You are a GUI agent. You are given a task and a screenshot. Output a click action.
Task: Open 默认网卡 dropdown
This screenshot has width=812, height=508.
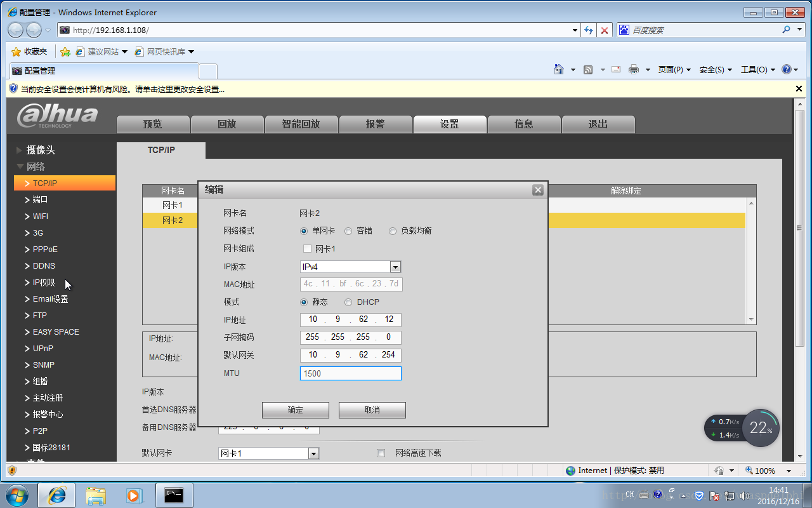(x=313, y=453)
